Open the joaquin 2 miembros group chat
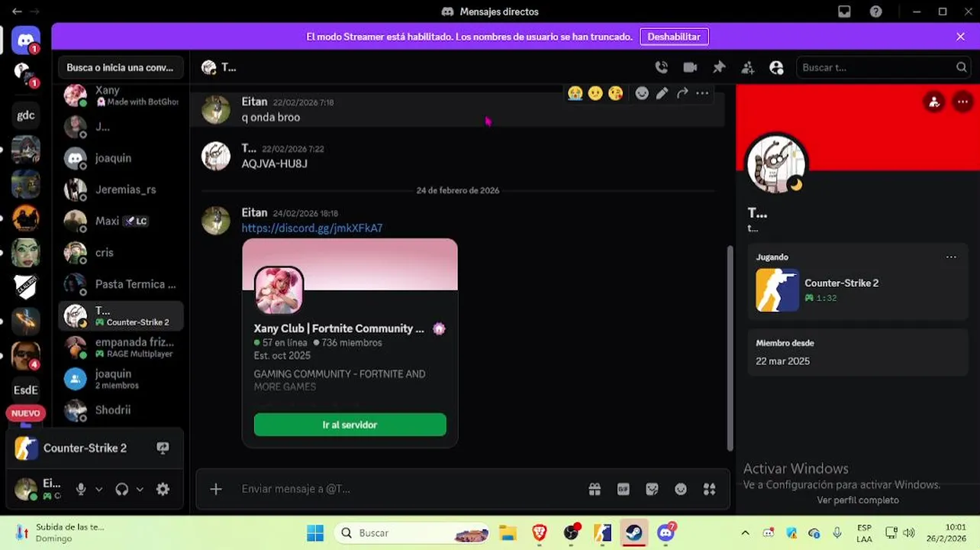The height and width of the screenshot is (550, 980). pos(121,379)
